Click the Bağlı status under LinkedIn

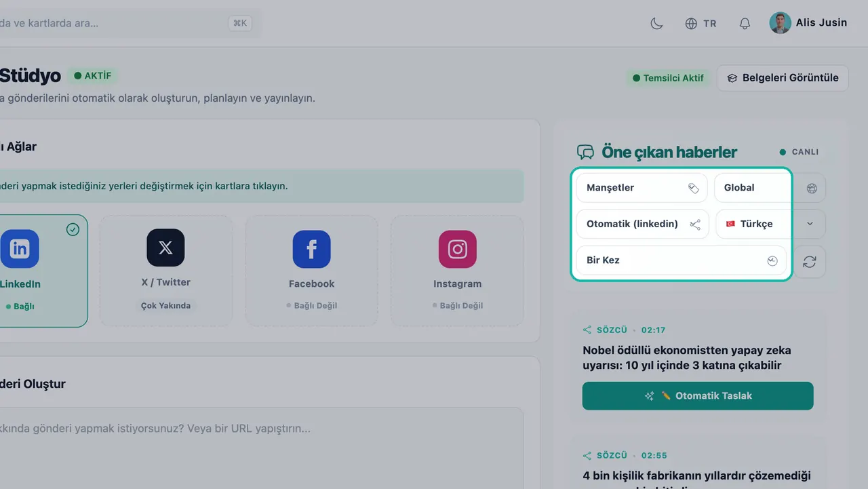click(20, 307)
